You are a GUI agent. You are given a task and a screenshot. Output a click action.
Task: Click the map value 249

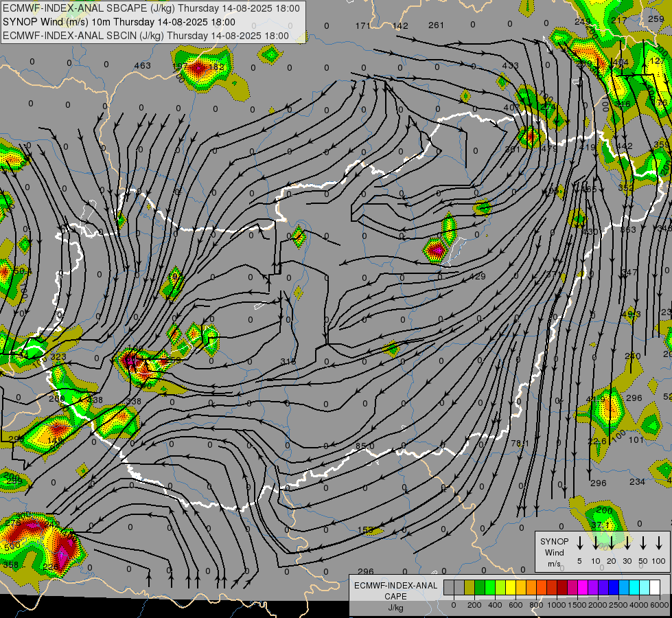coord(583,21)
